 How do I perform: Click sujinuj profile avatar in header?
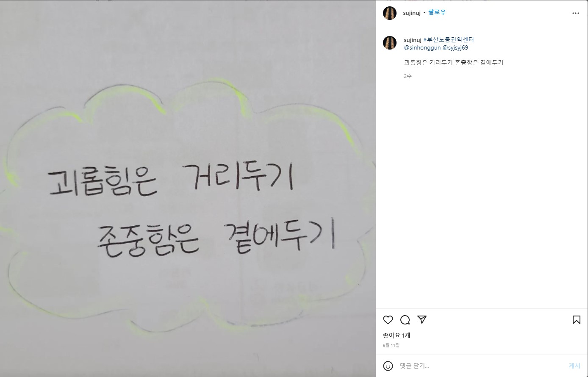[390, 13]
